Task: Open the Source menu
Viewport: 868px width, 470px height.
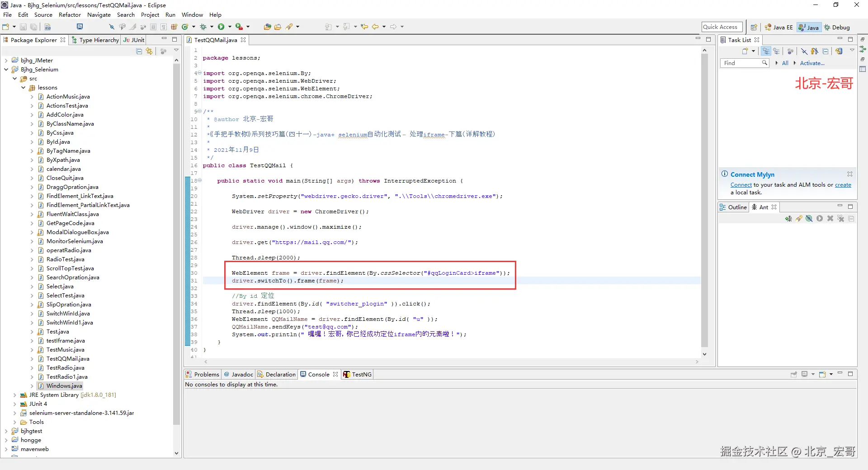Action: point(43,15)
